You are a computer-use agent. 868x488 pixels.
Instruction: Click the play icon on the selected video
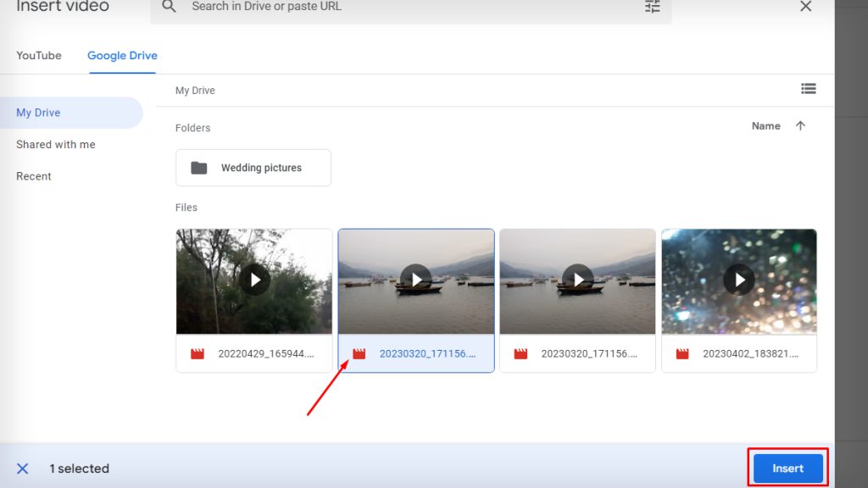[x=415, y=280]
